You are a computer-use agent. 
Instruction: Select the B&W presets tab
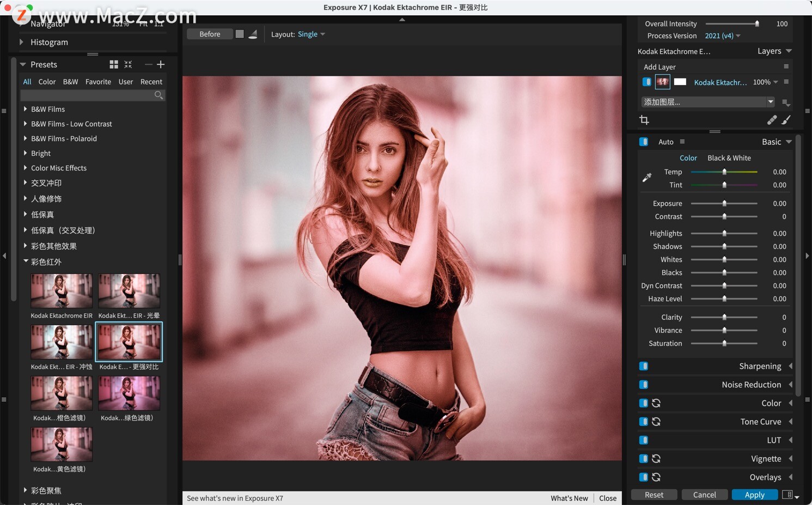coord(71,82)
